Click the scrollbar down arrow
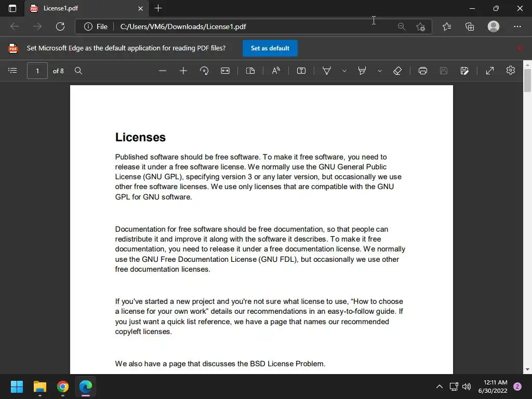Image resolution: width=532 pixels, height=399 pixels. tap(527, 369)
